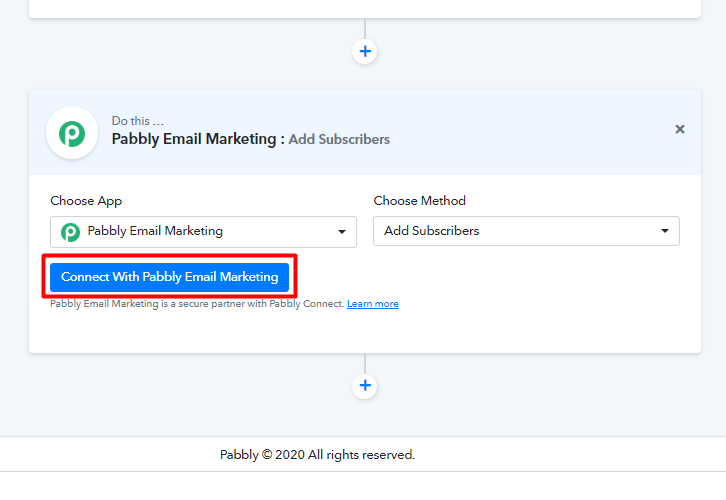The width and height of the screenshot is (726, 500).
Task: Open the Choose App dropdown
Action: pyautogui.click(x=203, y=231)
